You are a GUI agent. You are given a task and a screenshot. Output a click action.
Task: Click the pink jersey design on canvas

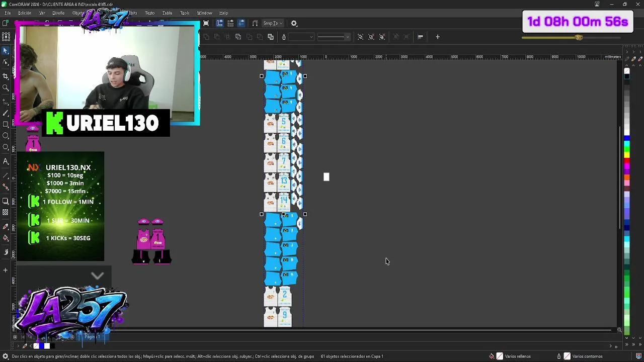[x=151, y=241]
